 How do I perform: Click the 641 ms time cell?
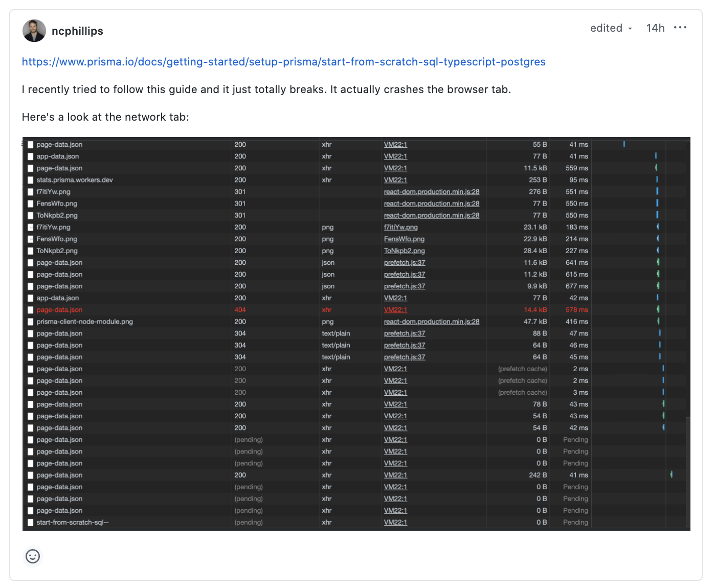(x=577, y=263)
